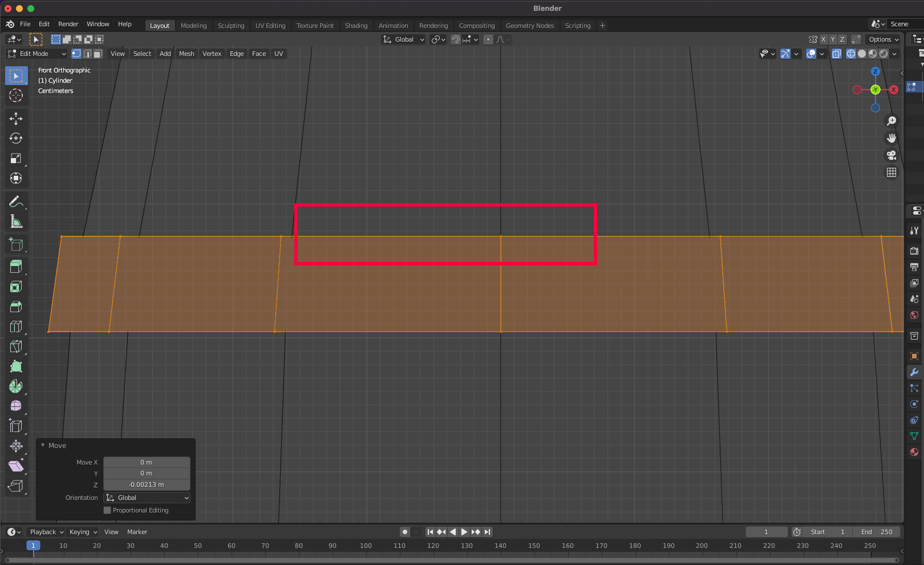
Task: Select the Loop Cut tool
Action: (x=16, y=326)
